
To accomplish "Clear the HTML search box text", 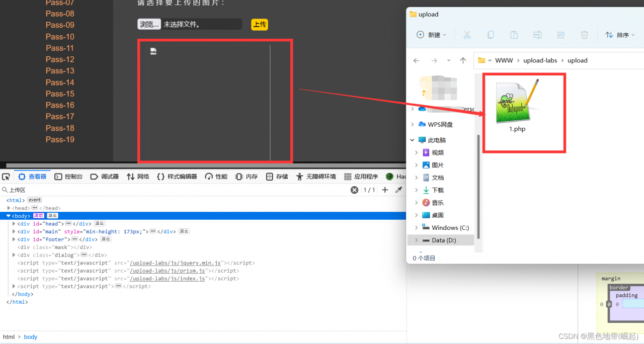I will pyautogui.click(x=354, y=190).
